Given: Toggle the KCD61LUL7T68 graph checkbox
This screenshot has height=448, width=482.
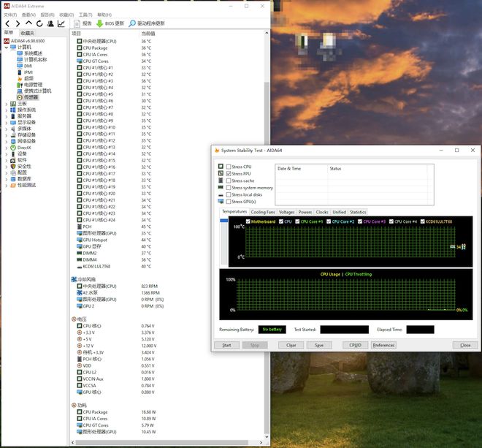Looking at the screenshot, I should click(422, 221).
